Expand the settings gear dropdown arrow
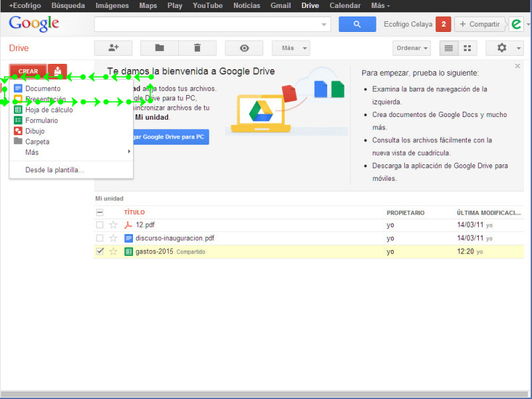Image resolution: width=532 pixels, height=399 pixels. pos(519,48)
